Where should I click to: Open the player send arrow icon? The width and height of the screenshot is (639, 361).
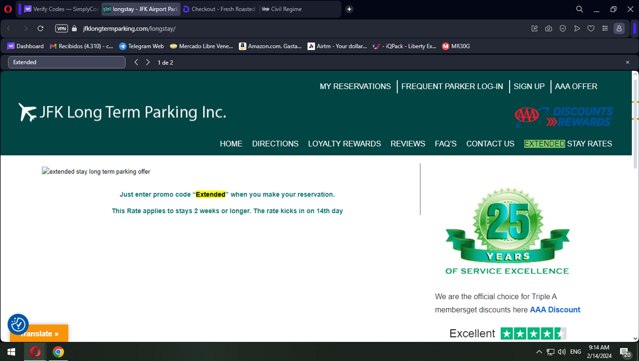pos(577,29)
